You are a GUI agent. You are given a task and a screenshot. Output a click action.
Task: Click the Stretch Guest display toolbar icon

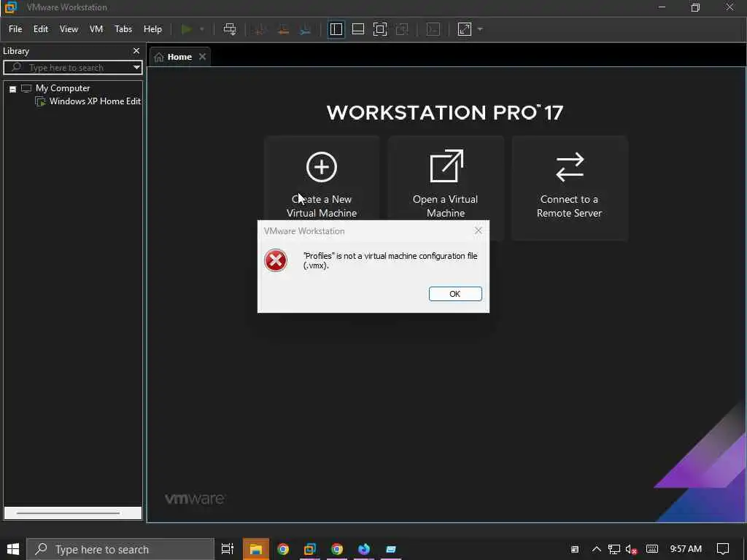pos(465,29)
